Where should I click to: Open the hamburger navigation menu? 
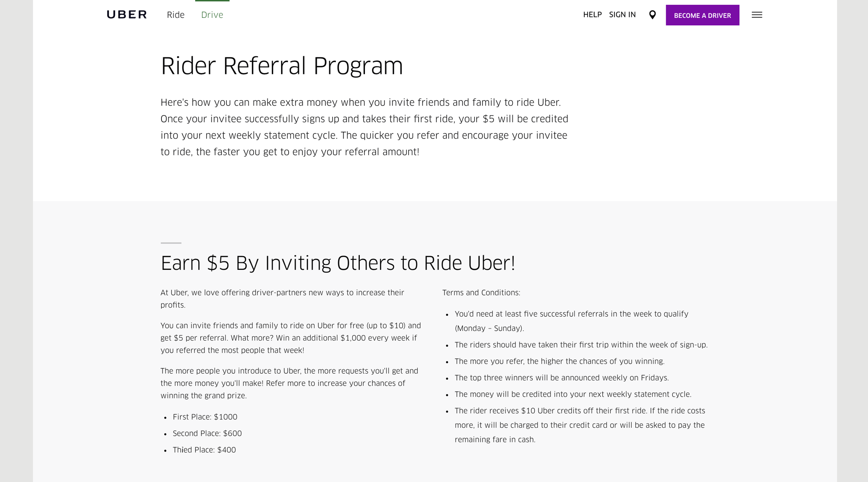point(757,15)
